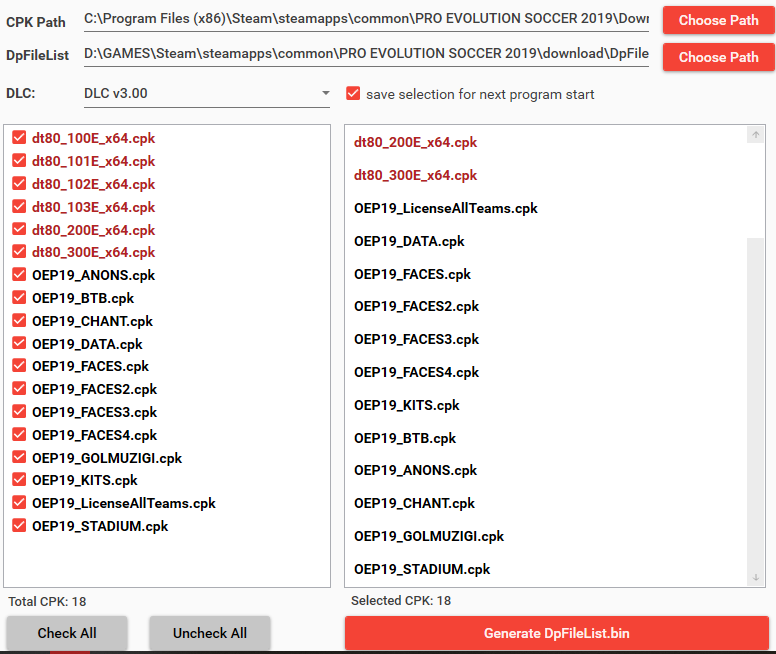Toggle the OEP19_STADIUM.cpk checkbox
Screen dimensions: 776x654
tap(19, 526)
